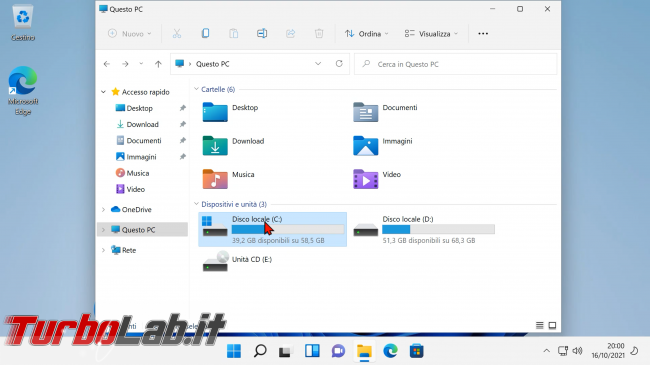Expand the address bar history dropdown
The height and width of the screenshot is (365, 650).
point(318,63)
